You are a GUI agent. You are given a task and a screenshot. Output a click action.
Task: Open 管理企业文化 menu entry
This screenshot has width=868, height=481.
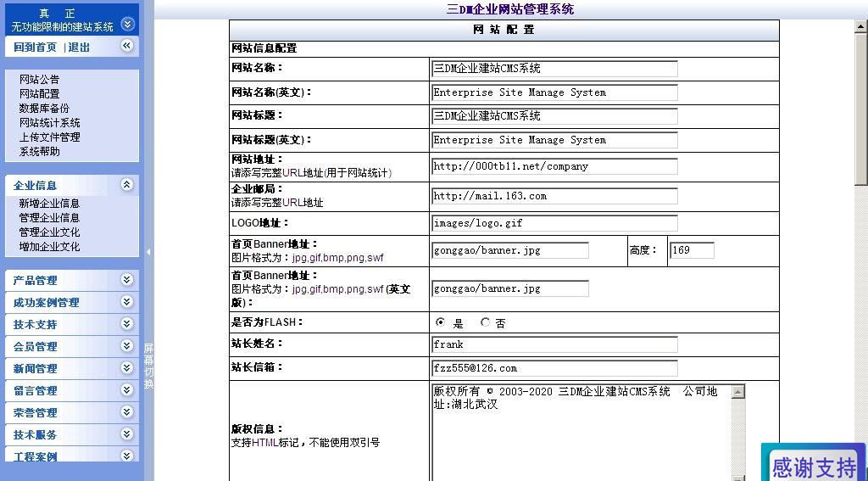(x=49, y=232)
